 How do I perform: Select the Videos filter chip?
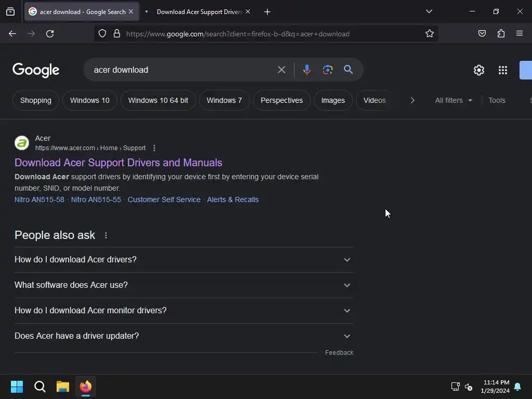(x=375, y=100)
